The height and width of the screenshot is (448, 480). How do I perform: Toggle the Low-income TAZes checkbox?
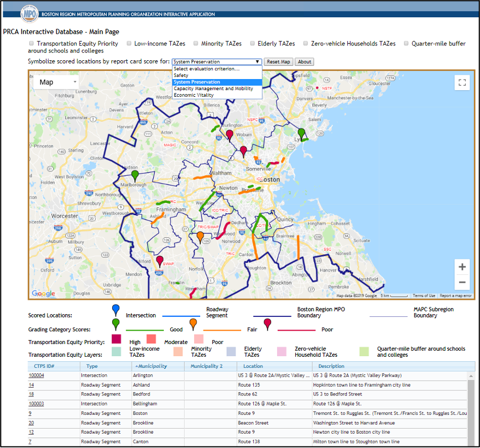(129, 43)
